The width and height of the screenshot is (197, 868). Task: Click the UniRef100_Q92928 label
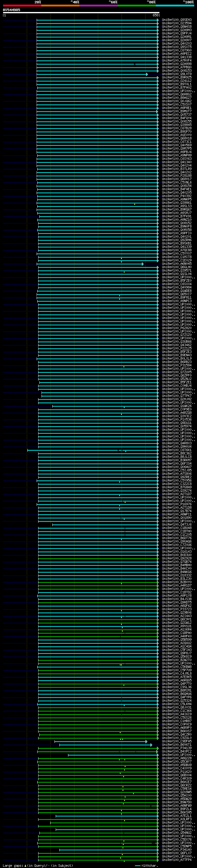click(x=177, y=558)
